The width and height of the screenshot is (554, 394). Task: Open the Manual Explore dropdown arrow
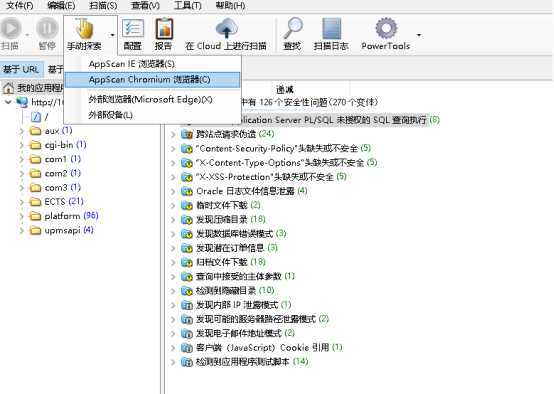(x=112, y=35)
